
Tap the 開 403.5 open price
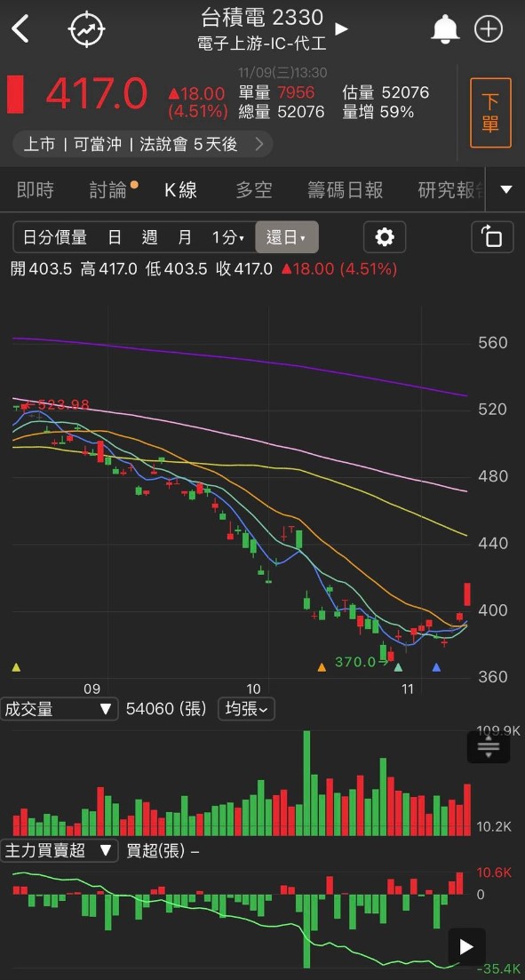point(42,269)
